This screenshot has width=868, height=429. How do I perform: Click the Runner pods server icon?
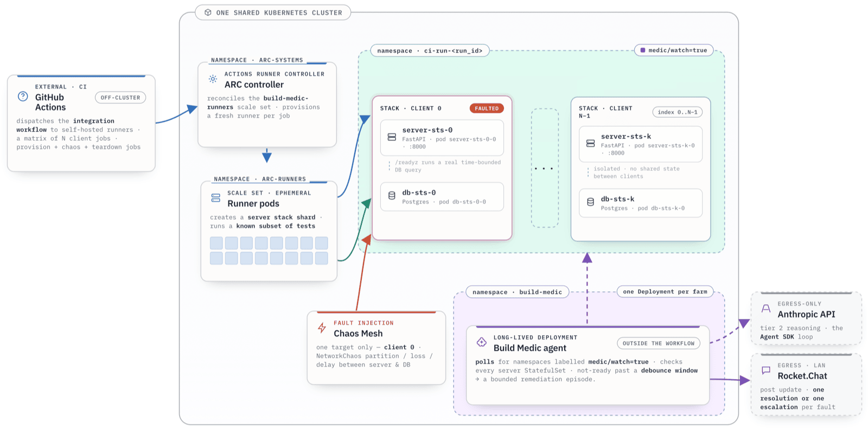216,198
